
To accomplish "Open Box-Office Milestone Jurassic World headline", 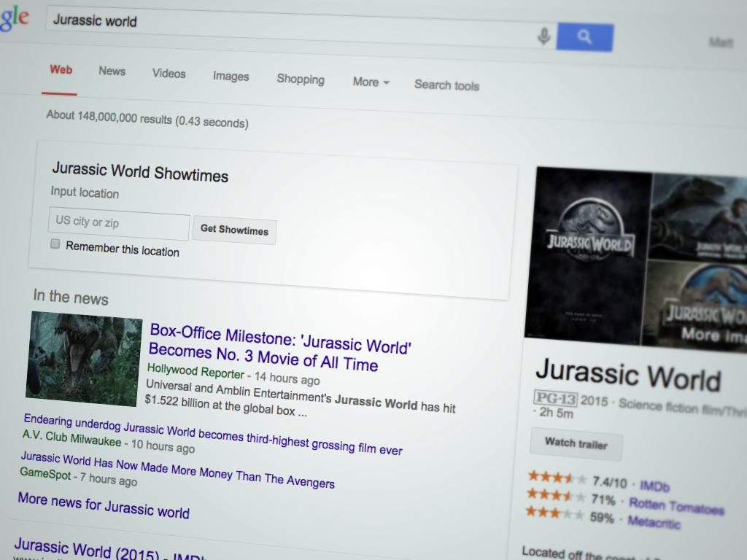I will click(x=279, y=347).
